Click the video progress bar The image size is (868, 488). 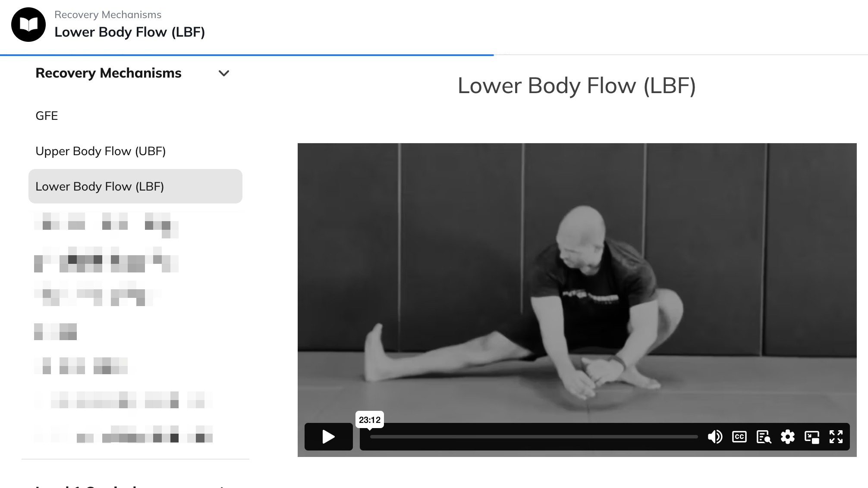pos(534,437)
